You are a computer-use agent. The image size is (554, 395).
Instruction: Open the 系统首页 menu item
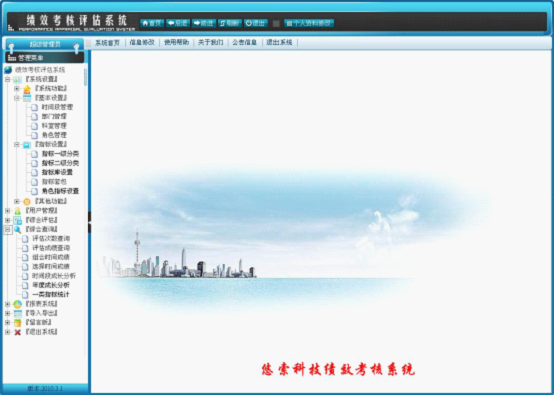coord(108,43)
